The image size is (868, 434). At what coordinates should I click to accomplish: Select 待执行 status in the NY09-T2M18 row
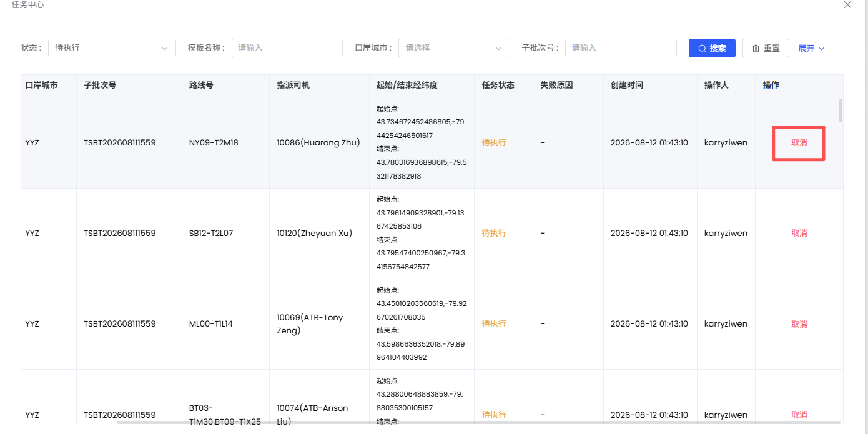click(494, 142)
